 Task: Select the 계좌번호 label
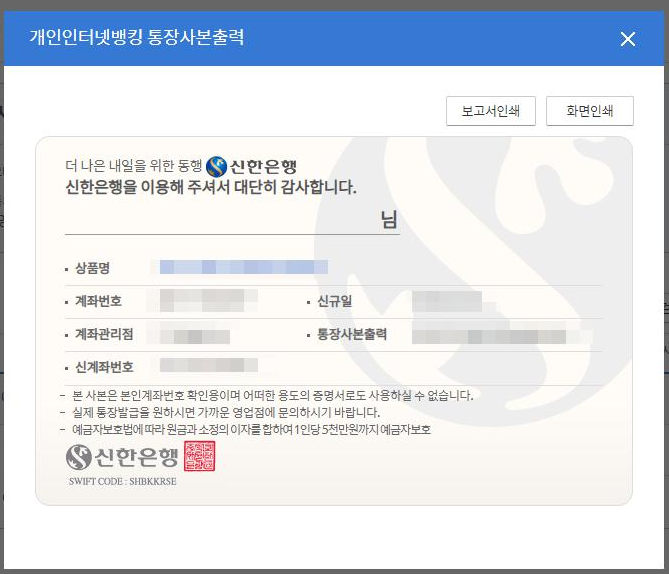(x=99, y=301)
